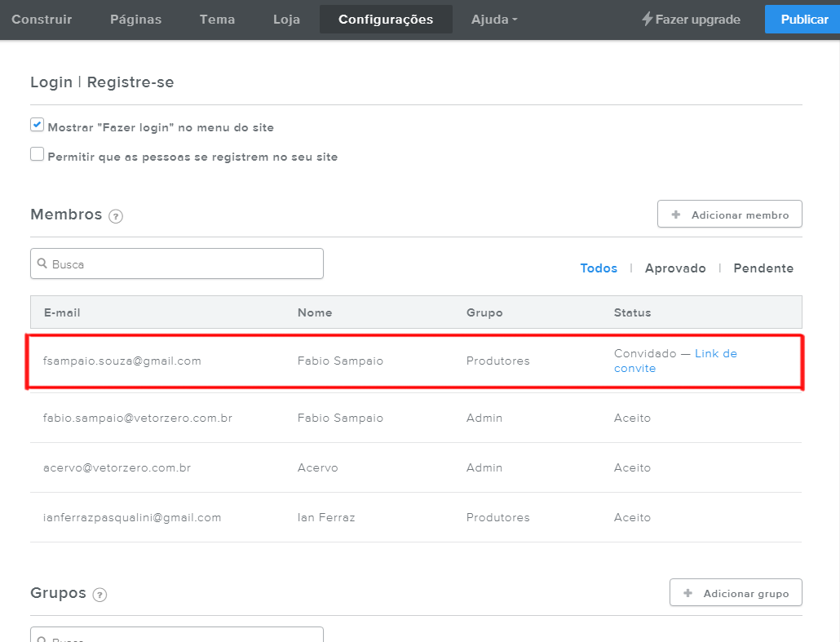Viewport: 840px width, 642px height.
Task: Select the Configurações tab
Action: (x=386, y=20)
